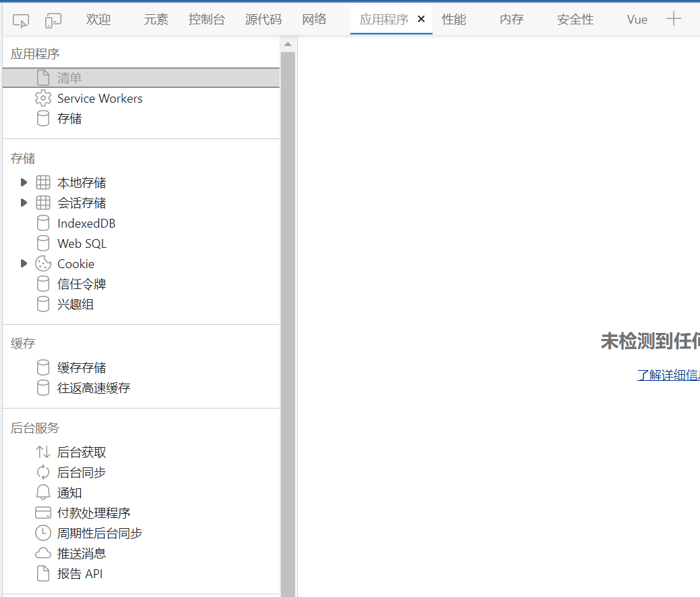Select the 通知 bell icon
The width and height of the screenshot is (700, 597).
click(x=43, y=493)
